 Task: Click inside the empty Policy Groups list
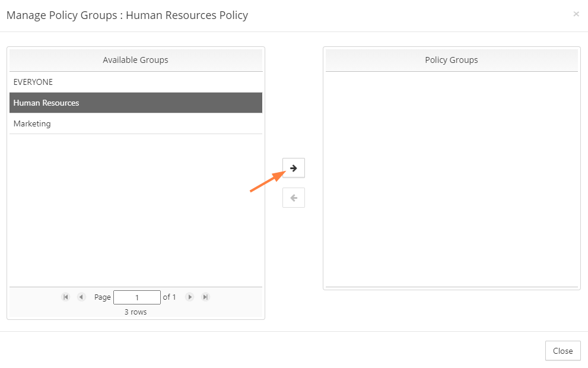click(x=452, y=179)
